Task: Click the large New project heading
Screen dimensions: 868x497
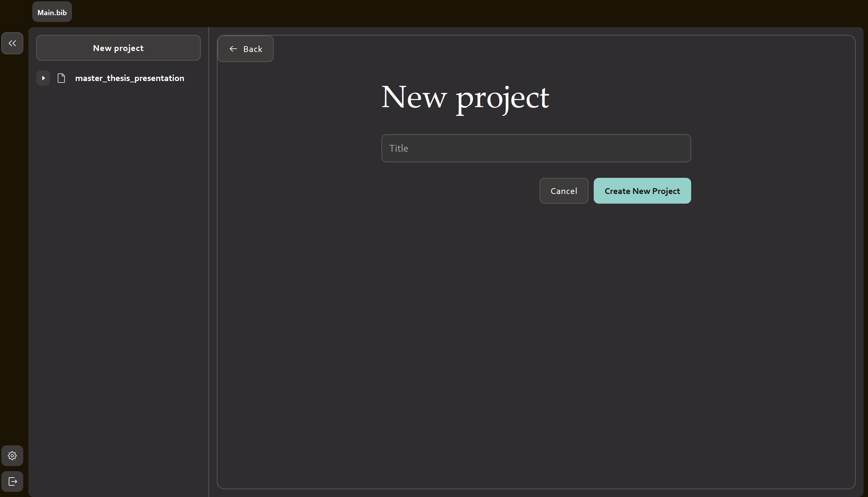Action: click(x=465, y=97)
